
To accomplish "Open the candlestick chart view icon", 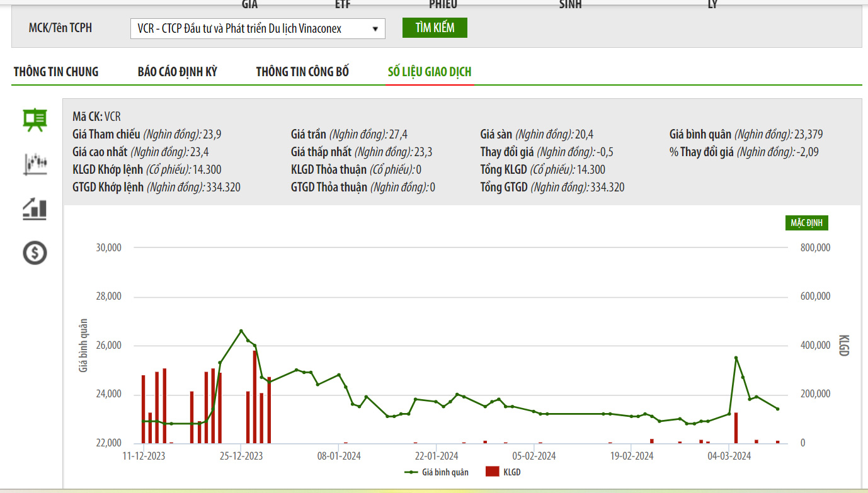I will (35, 164).
